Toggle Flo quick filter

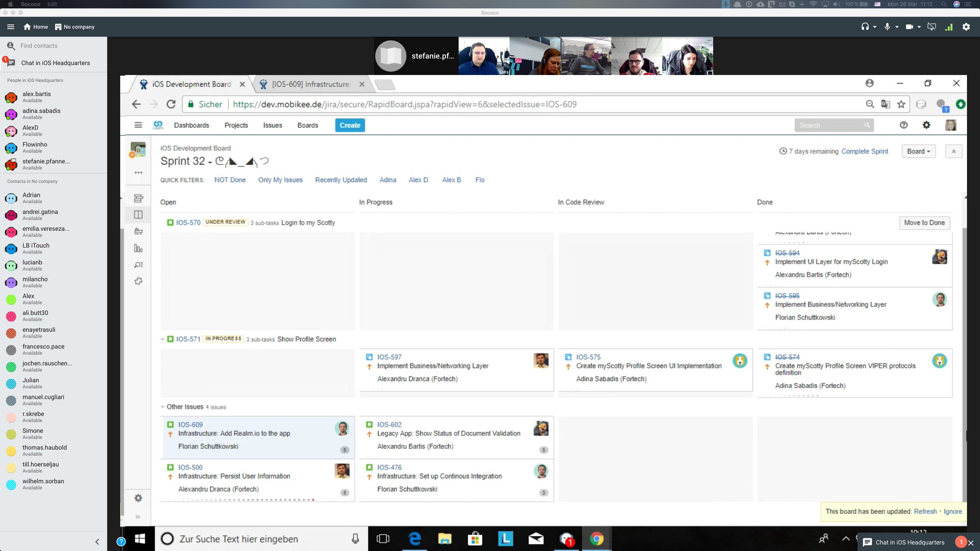(480, 180)
